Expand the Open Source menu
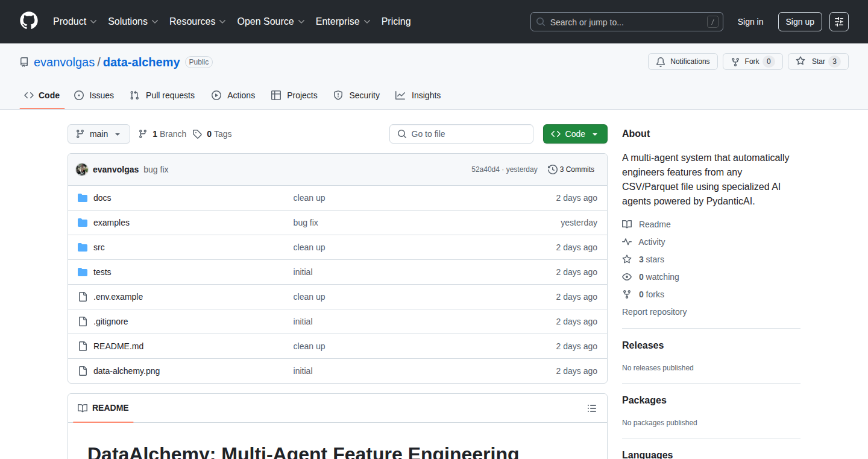 click(271, 21)
